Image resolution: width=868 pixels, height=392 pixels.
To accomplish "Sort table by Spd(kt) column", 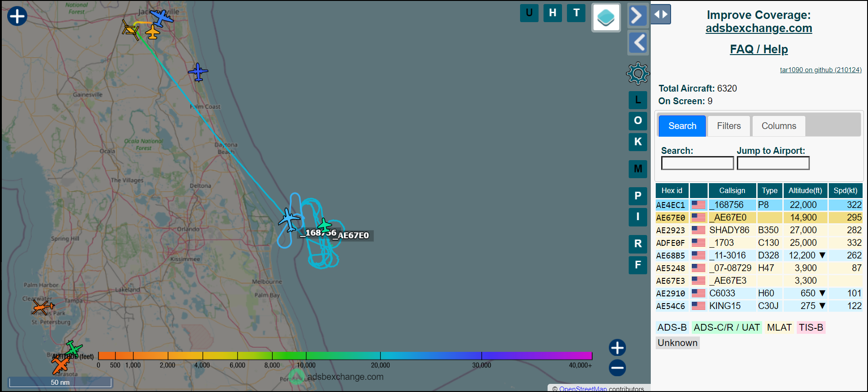I will (x=845, y=191).
